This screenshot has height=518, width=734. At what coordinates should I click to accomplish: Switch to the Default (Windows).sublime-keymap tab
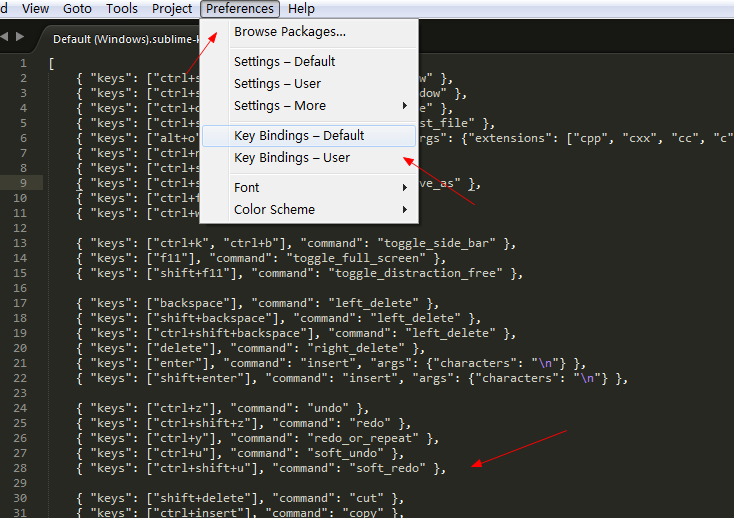120,39
